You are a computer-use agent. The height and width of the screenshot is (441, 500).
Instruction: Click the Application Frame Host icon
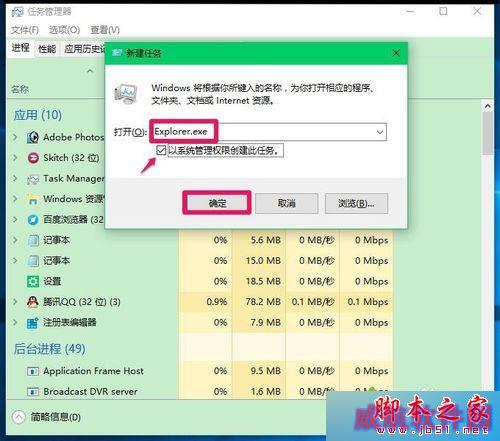[33, 371]
